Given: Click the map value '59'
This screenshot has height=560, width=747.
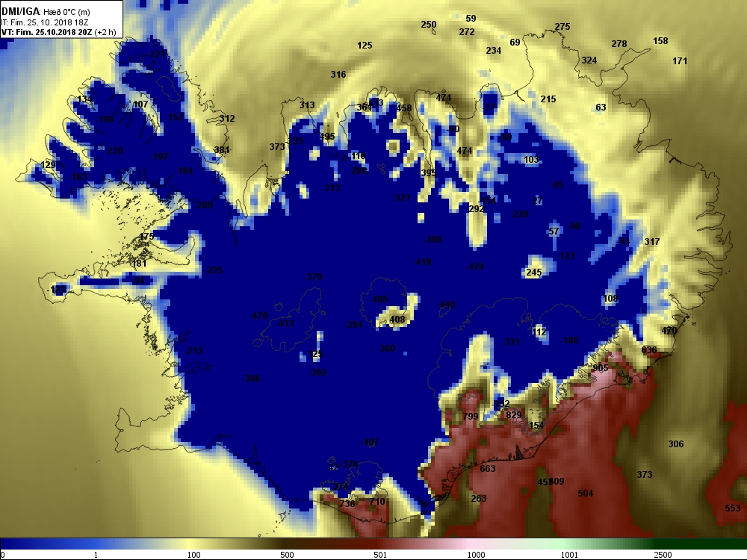Looking at the screenshot, I should [471, 19].
